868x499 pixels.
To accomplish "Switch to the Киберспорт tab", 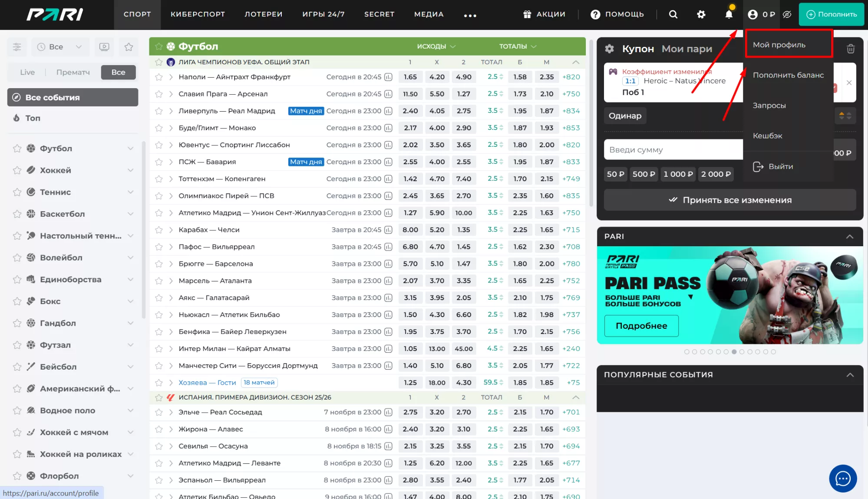I will click(198, 14).
